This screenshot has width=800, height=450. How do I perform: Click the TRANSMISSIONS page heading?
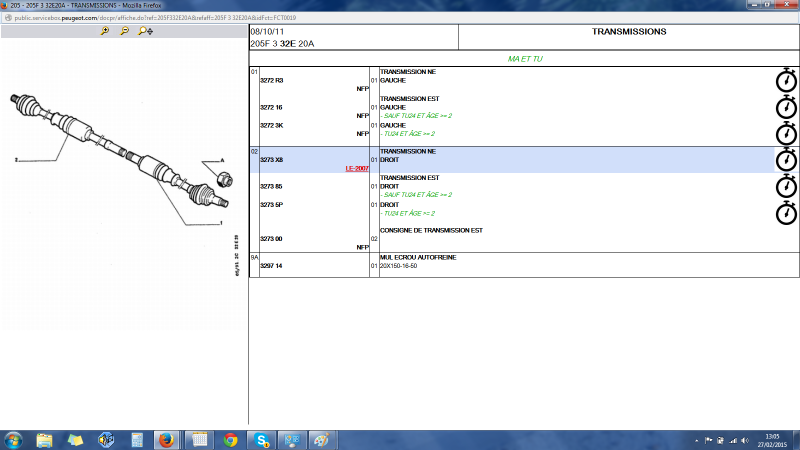pyautogui.click(x=629, y=32)
